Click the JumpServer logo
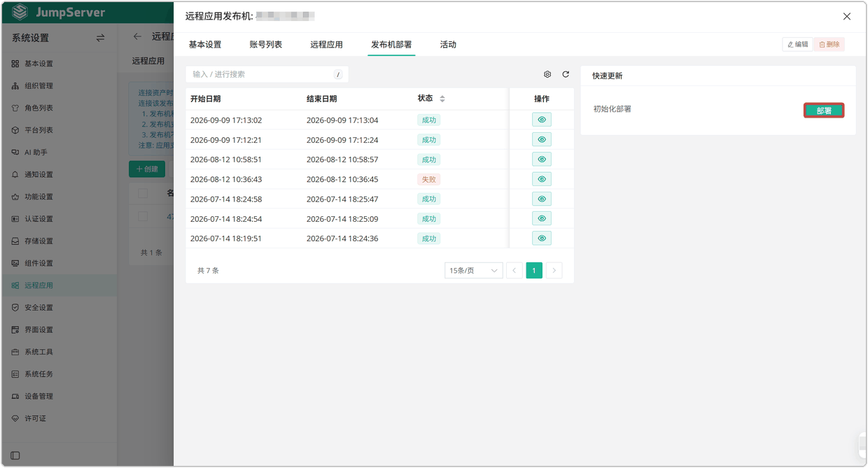Image resolution: width=868 pixels, height=468 pixels. pyautogui.click(x=58, y=13)
